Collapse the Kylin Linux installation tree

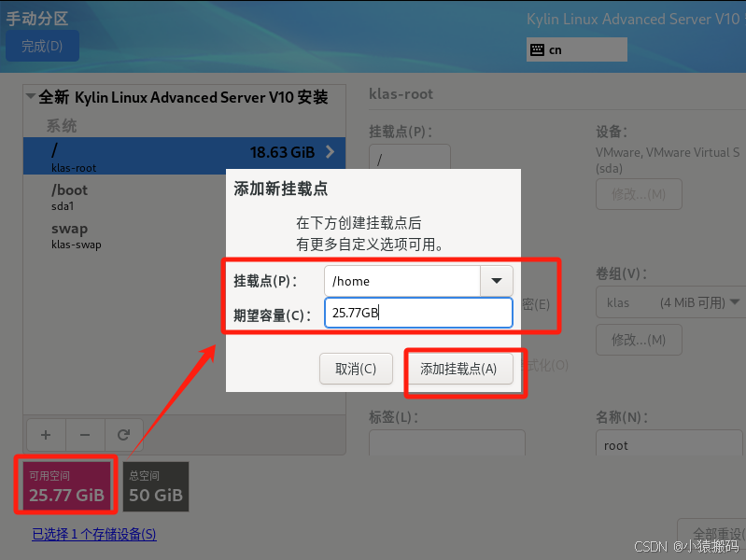pyautogui.click(x=31, y=96)
